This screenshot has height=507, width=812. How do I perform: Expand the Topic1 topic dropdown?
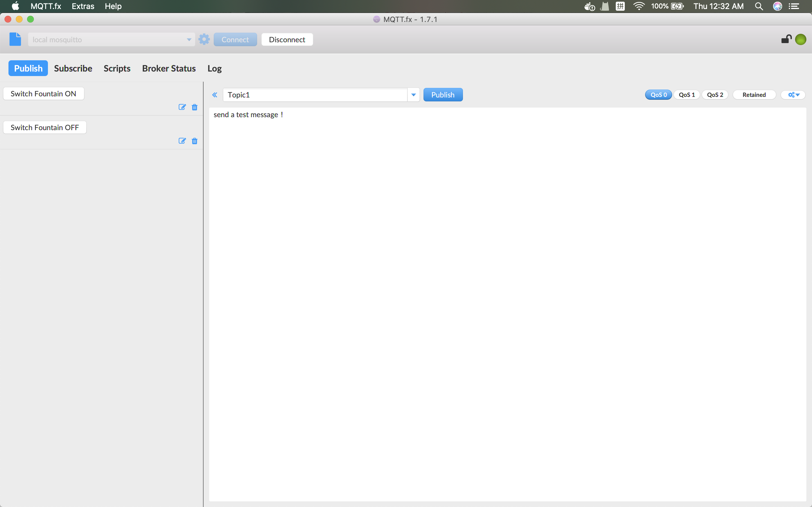coord(414,95)
